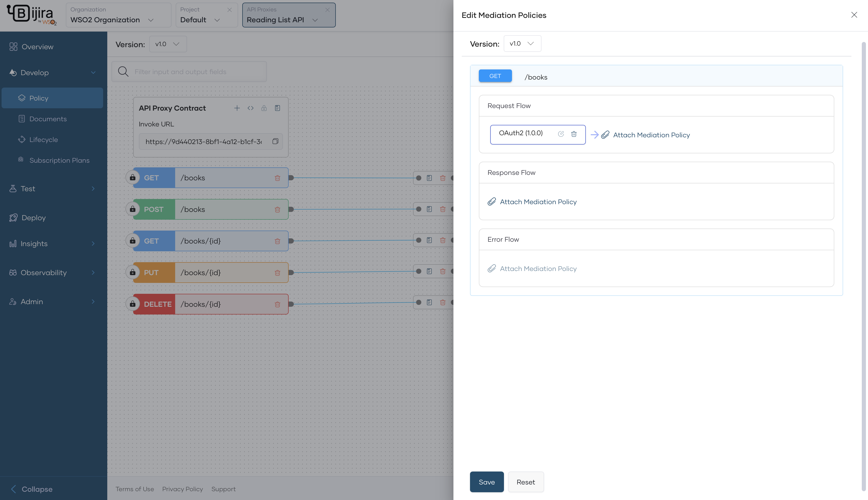Image resolution: width=868 pixels, height=500 pixels.
Task: Toggle the lock on GET /books resource
Action: (x=133, y=178)
